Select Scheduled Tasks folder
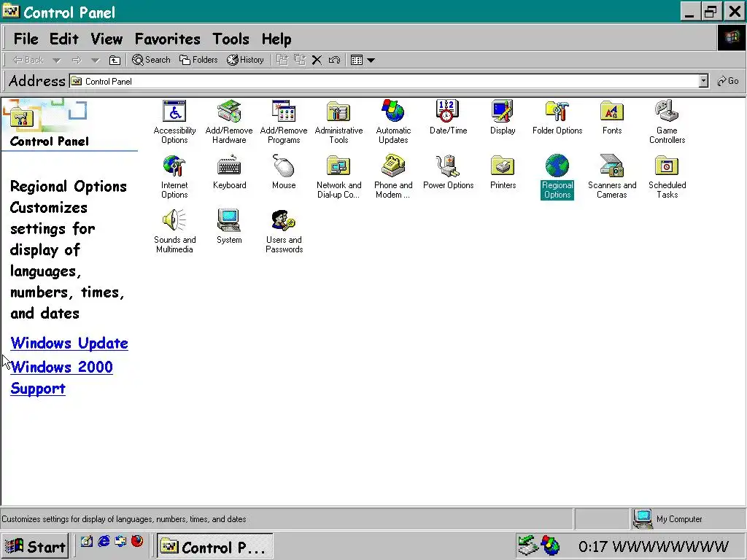Image resolution: width=747 pixels, height=560 pixels. pos(667,176)
